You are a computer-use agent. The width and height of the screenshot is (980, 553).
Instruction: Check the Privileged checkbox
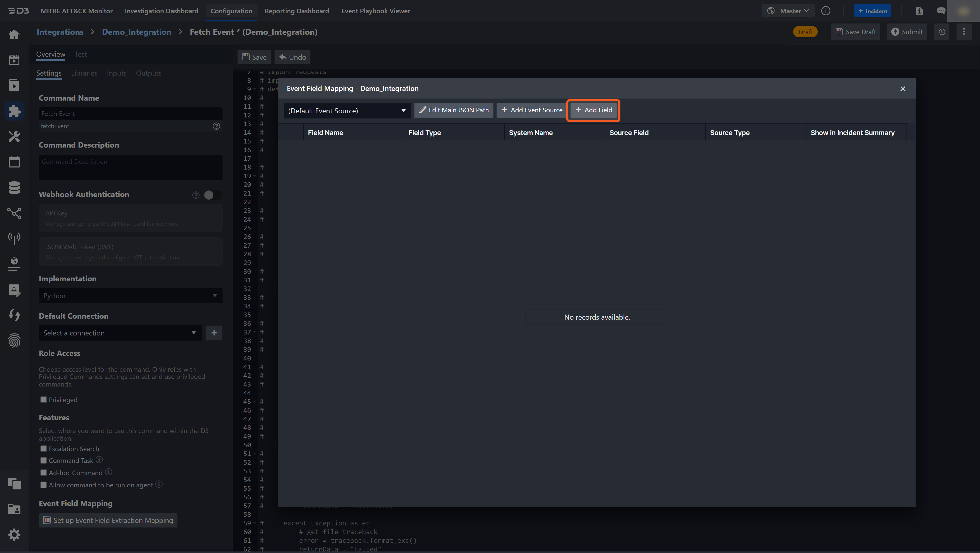click(44, 400)
